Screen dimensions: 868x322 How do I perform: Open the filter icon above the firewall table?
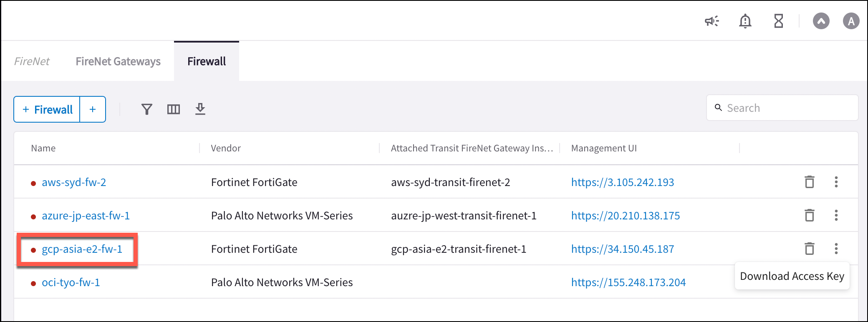click(147, 109)
